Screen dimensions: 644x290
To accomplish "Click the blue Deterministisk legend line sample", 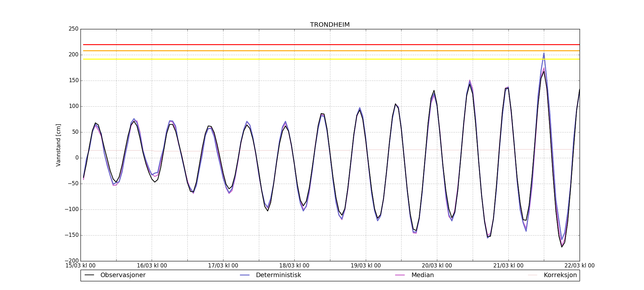I will tap(245, 275).
